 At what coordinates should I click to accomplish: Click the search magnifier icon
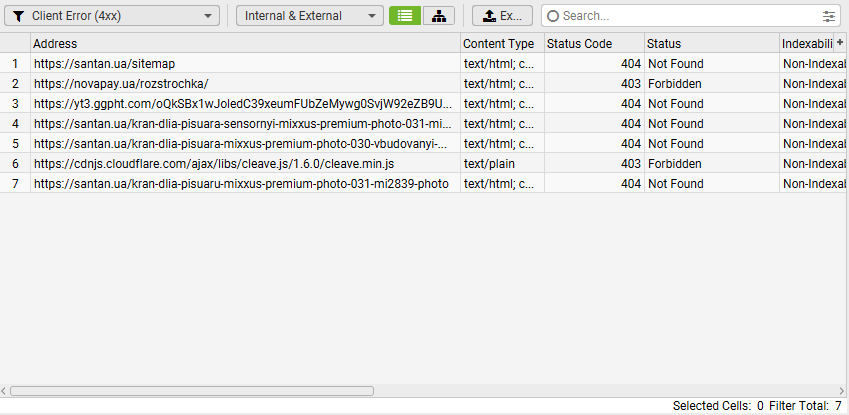tap(553, 16)
